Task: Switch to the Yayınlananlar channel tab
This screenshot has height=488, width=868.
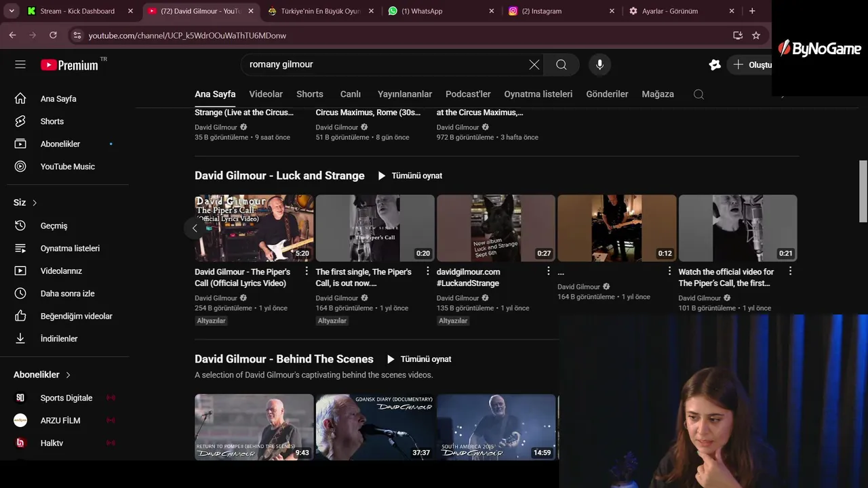Action: [x=405, y=94]
